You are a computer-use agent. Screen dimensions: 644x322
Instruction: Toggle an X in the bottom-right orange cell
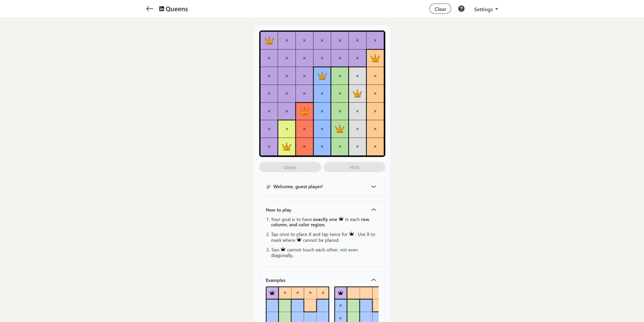point(375,146)
